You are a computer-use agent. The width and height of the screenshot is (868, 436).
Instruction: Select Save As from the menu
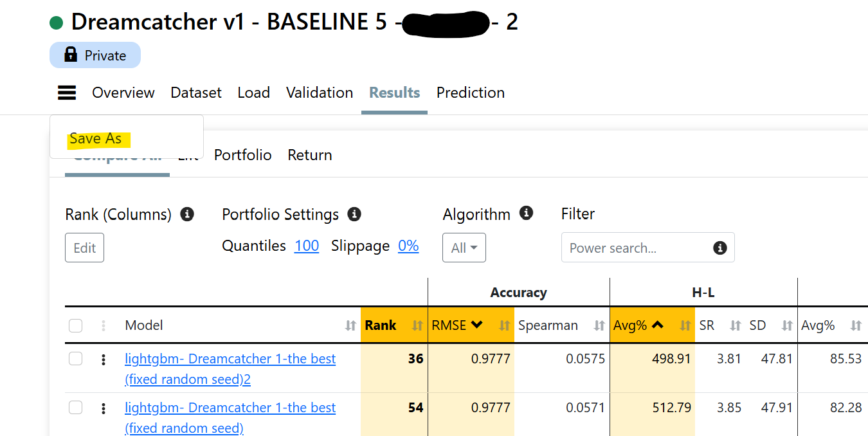[96, 139]
